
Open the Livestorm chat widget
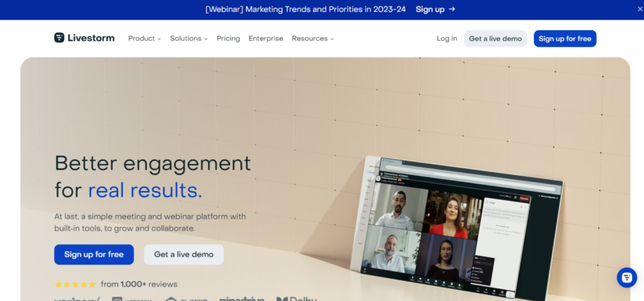point(627,278)
